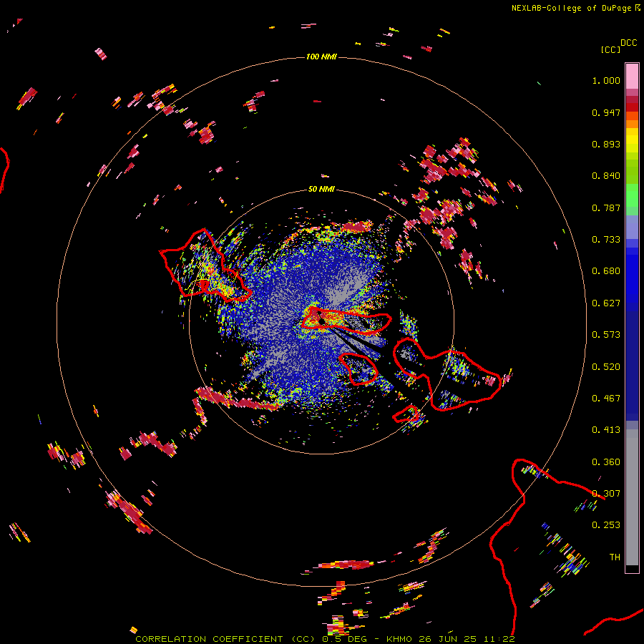Click the 1.000 value on the color scale
The image size is (644, 644).
click(606, 80)
